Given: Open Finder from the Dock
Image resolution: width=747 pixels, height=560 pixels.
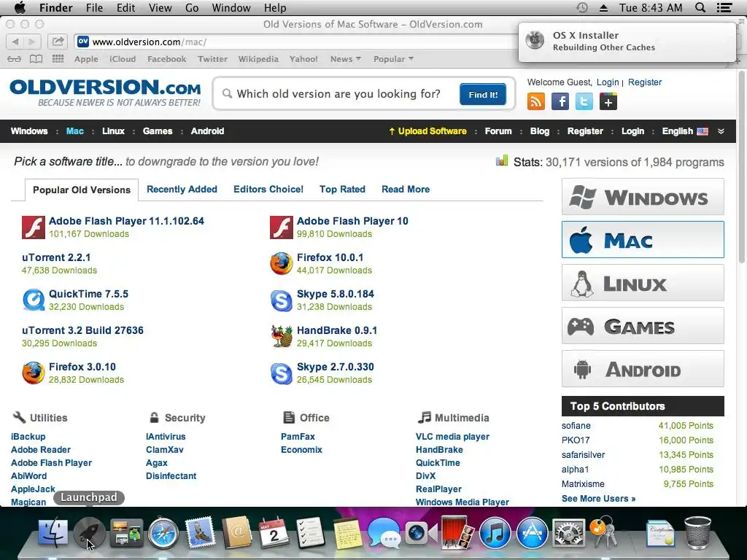Looking at the screenshot, I should (x=53, y=532).
